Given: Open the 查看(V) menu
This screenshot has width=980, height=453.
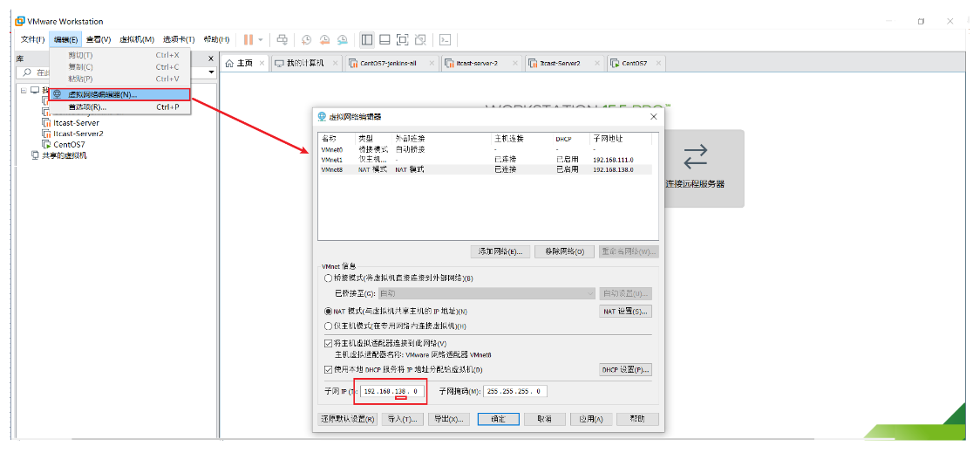Looking at the screenshot, I should (99, 39).
